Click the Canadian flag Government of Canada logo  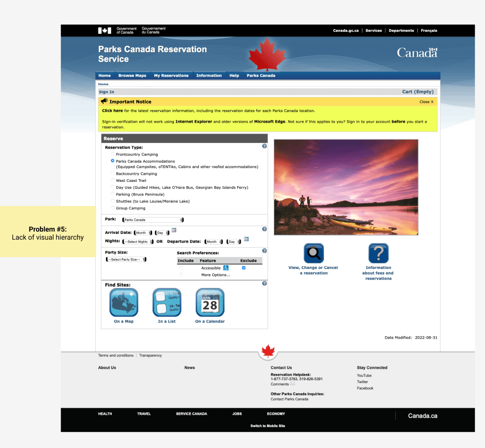(x=105, y=30)
